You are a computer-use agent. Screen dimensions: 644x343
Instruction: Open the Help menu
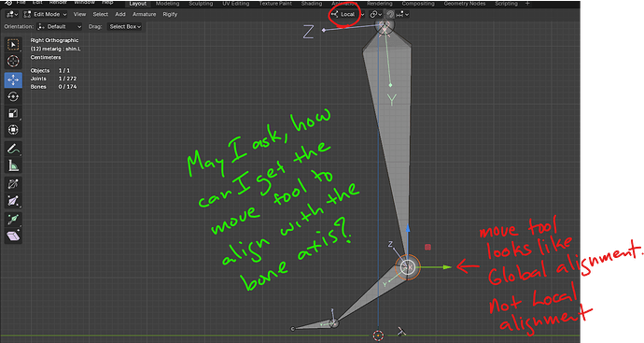(107, 2)
